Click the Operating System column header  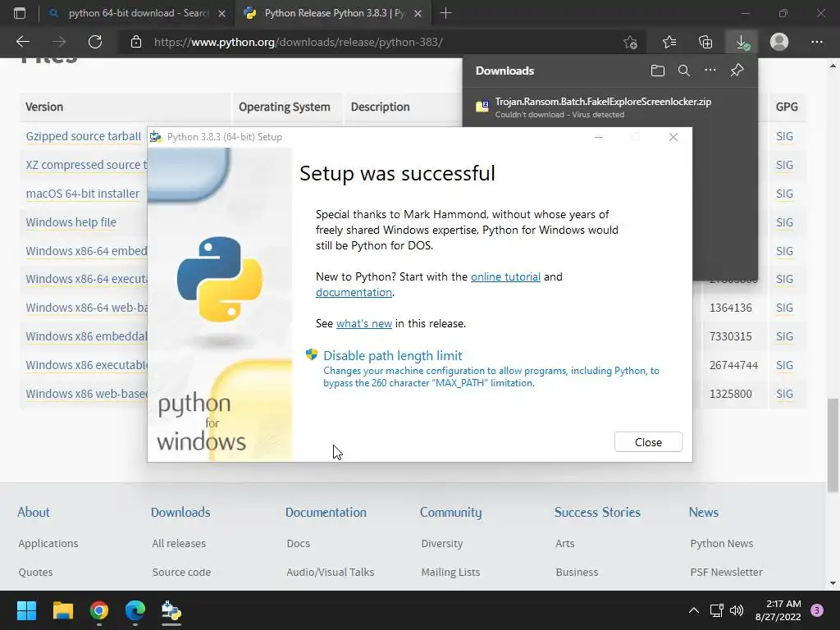pos(285,107)
